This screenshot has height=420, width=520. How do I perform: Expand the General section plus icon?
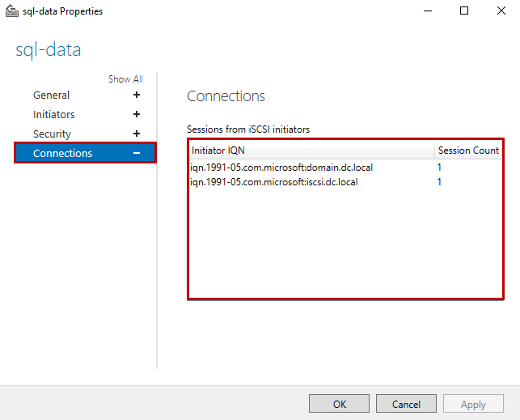tap(137, 95)
